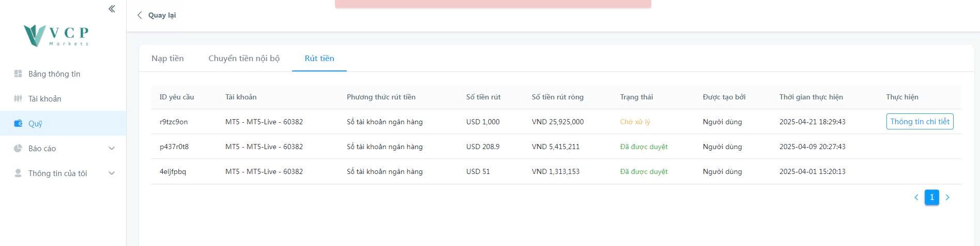
Task: Go to next page arrow
Action: pyautogui.click(x=947, y=197)
